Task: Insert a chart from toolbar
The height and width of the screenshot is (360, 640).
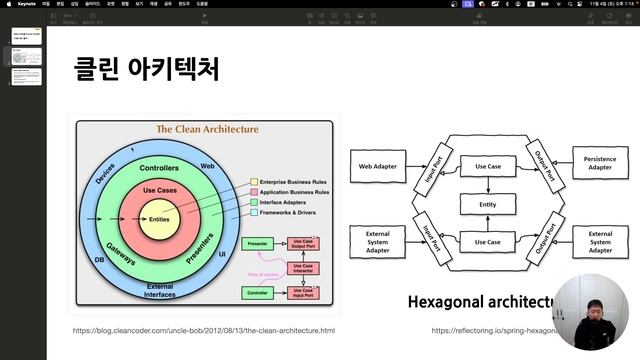Action: (322, 17)
